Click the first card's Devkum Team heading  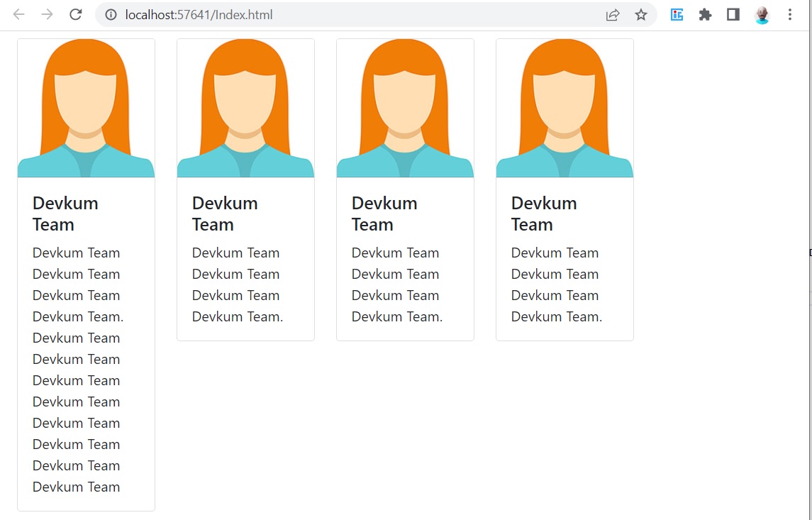click(65, 214)
